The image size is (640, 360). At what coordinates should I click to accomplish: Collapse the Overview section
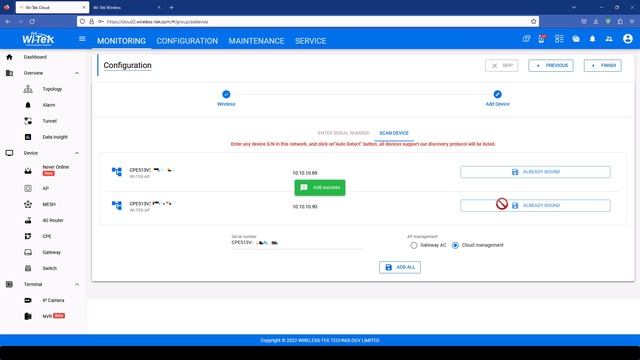pos(77,73)
